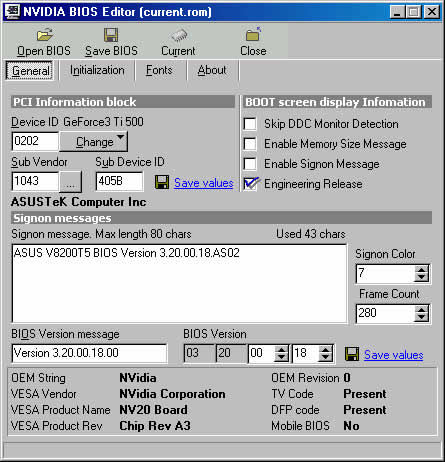Click Mobile BIOS No value
445x462 pixels.
351,426
